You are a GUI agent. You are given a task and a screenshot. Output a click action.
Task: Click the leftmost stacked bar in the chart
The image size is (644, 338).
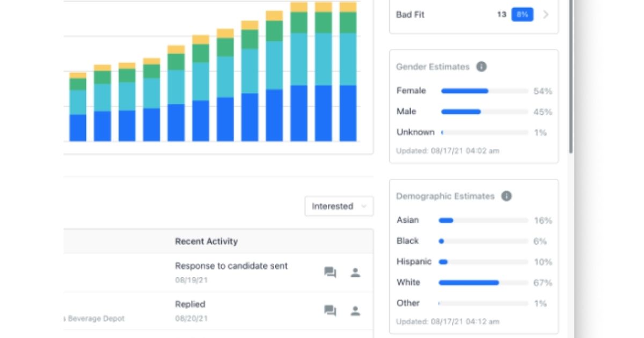pos(78,107)
